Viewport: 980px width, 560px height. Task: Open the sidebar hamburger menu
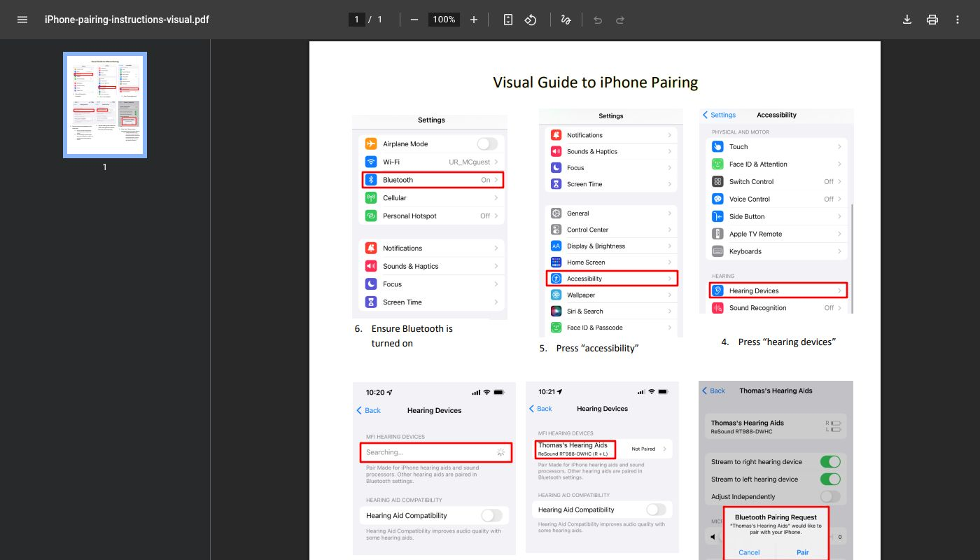click(x=22, y=20)
